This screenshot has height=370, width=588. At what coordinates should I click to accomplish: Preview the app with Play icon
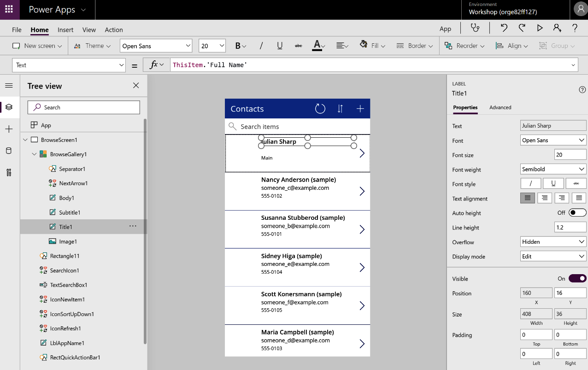[540, 28]
